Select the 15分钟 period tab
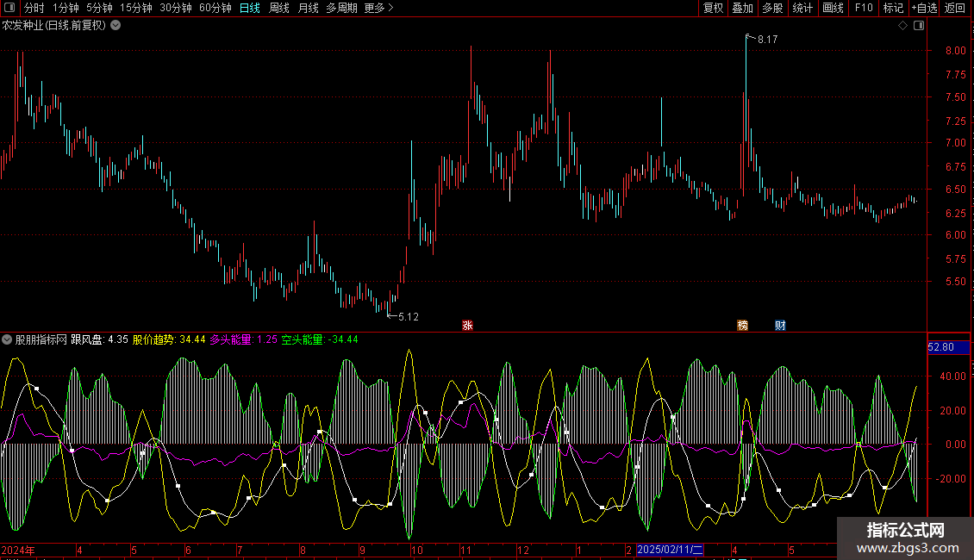 click(135, 8)
